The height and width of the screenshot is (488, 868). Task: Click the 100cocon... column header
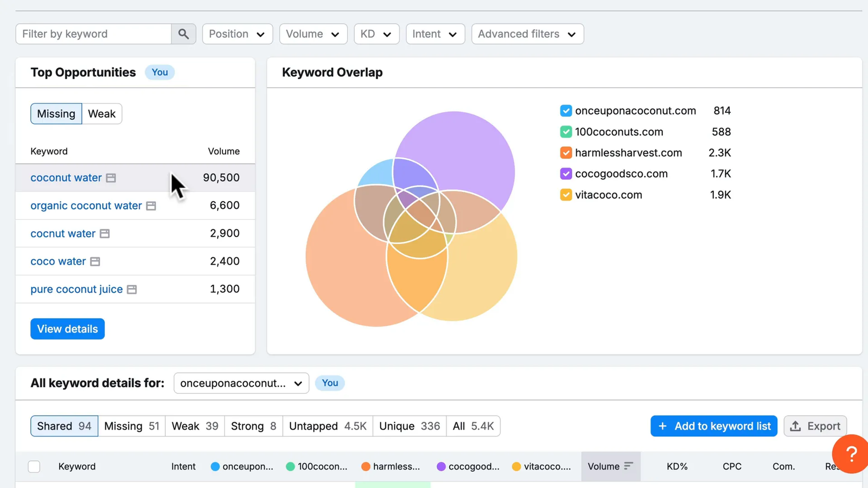317,466
